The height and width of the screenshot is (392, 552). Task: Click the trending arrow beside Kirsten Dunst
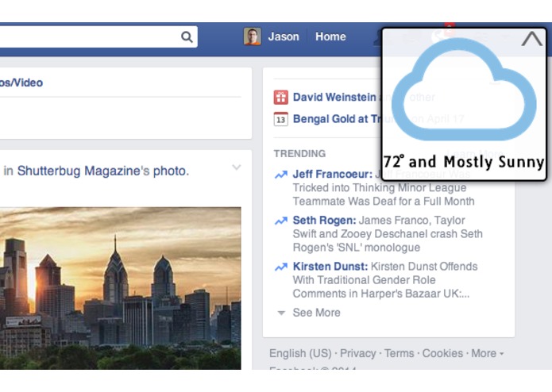pos(281,267)
